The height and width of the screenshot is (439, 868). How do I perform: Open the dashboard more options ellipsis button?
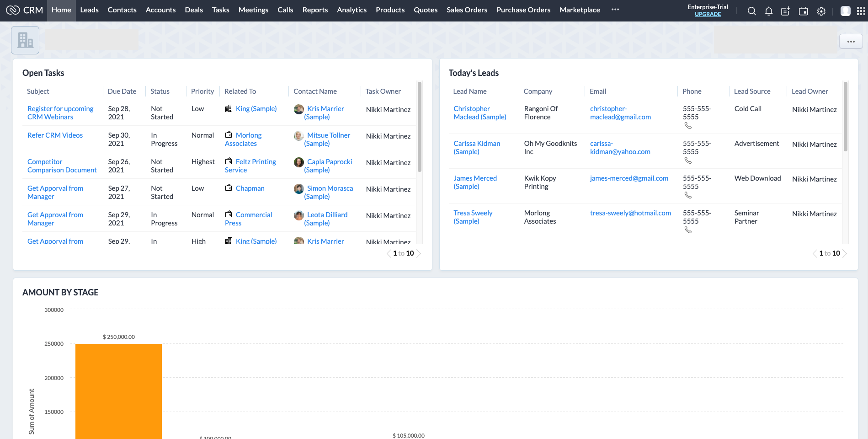(x=851, y=42)
